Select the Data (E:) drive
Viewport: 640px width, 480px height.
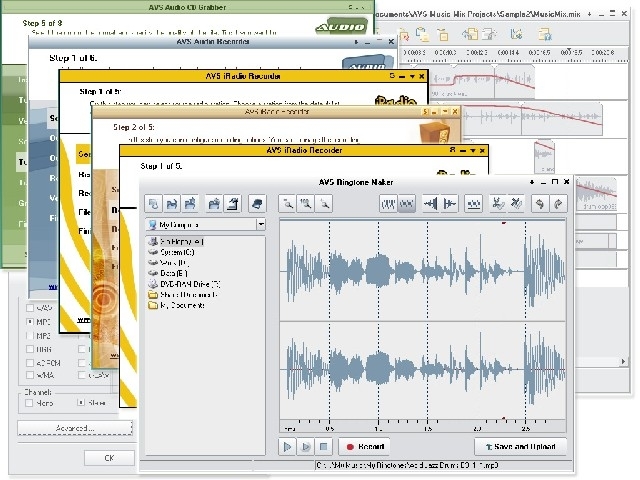click(x=168, y=273)
